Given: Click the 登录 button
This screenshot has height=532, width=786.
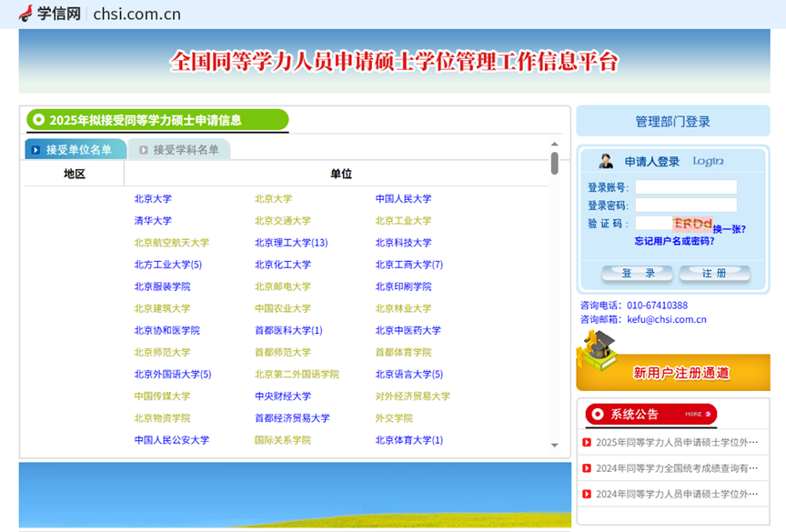Looking at the screenshot, I should (638, 273).
